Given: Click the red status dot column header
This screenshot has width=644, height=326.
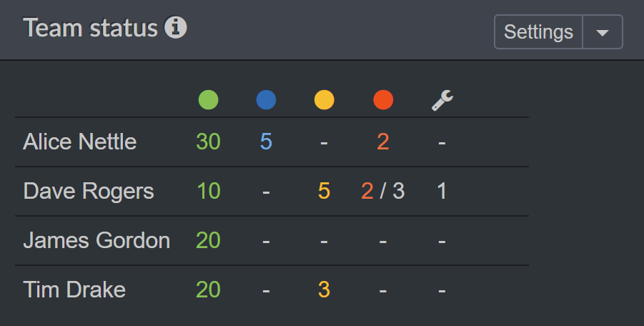Looking at the screenshot, I should (383, 100).
